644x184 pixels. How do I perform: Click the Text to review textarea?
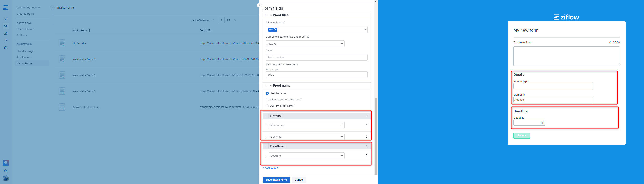pyautogui.click(x=566, y=56)
